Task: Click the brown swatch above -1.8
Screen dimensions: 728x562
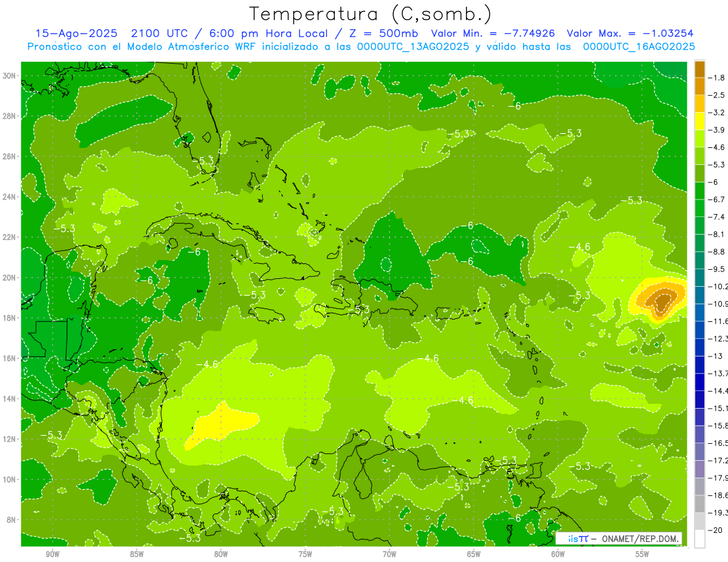Action: point(699,69)
